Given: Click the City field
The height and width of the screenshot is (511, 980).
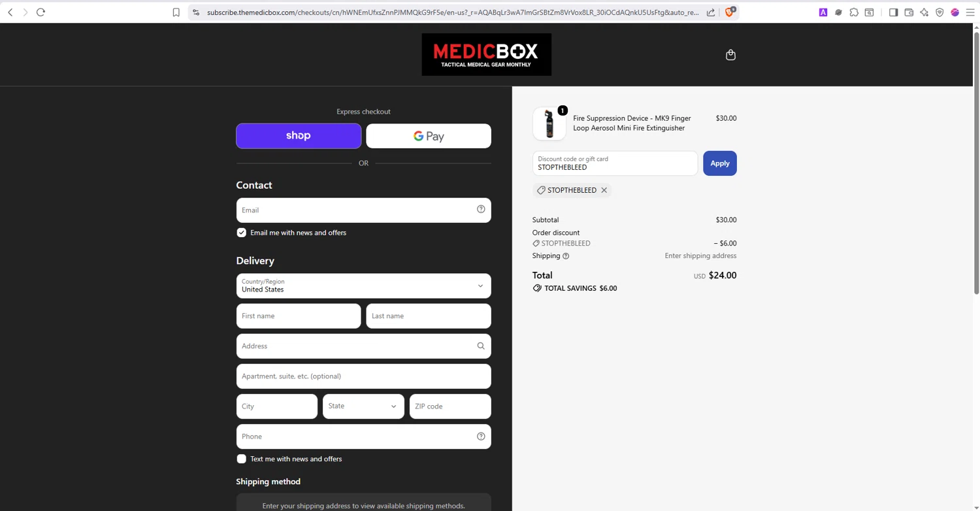Looking at the screenshot, I should point(277,406).
